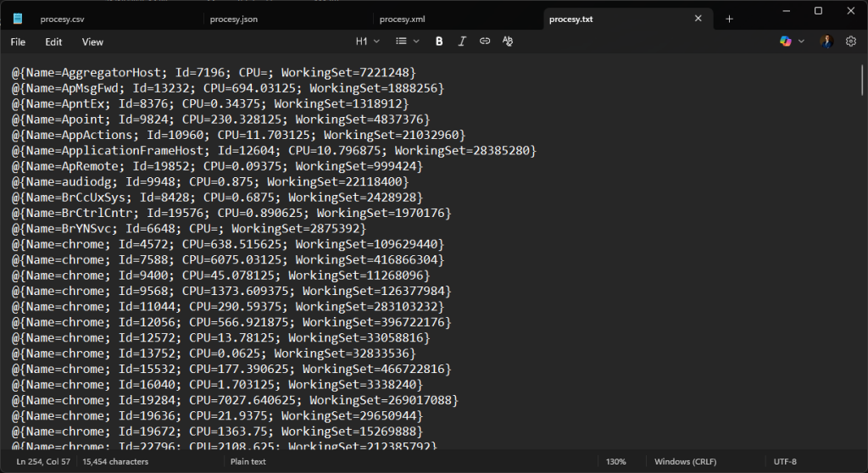Image resolution: width=868 pixels, height=473 pixels.
Task: Click the insert link icon
Action: click(x=485, y=41)
